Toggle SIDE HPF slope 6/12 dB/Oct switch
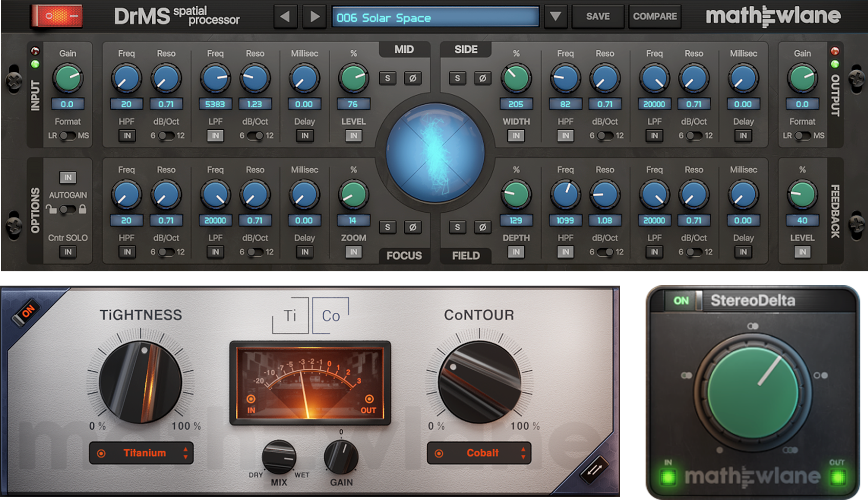This screenshot has width=868, height=500. pyautogui.click(x=605, y=136)
